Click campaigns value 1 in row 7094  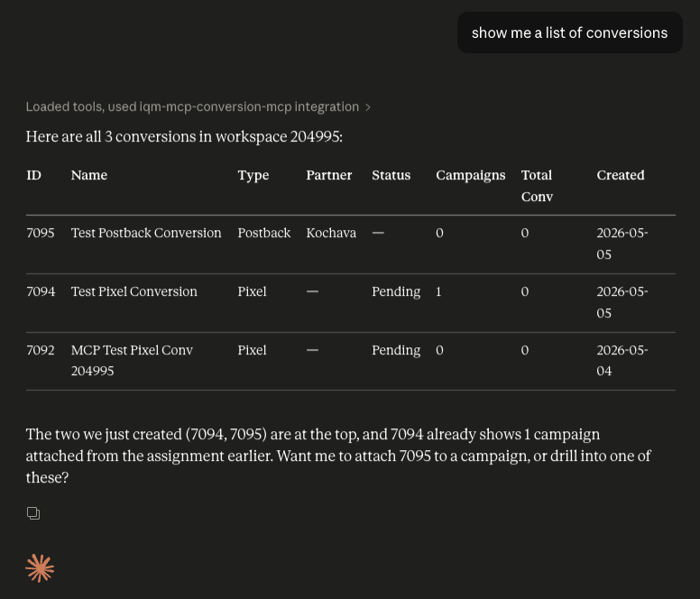438,291
